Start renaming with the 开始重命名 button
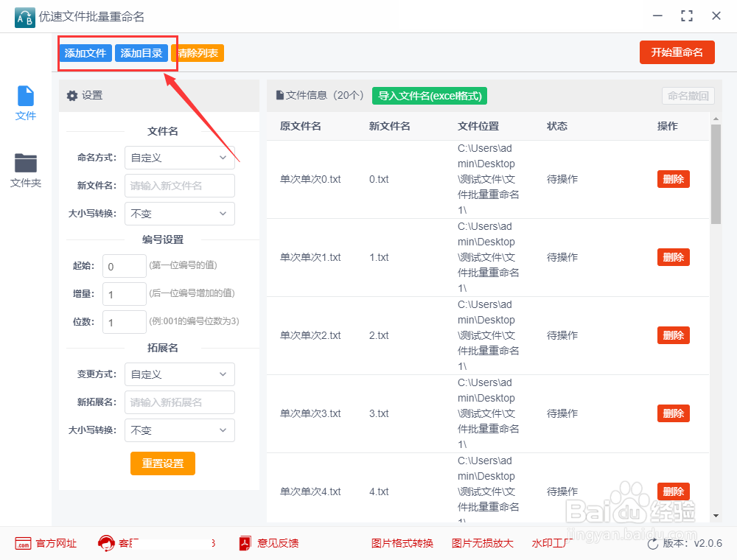Screen dimensions: 737x560 tap(677, 52)
